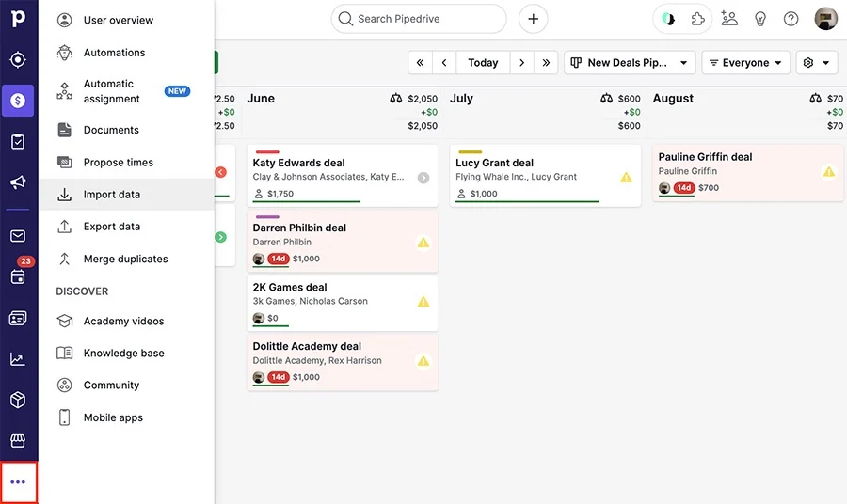847x504 pixels.
Task: Open Campaigns megaphone icon in sidebar
Action: click(18, 182)
